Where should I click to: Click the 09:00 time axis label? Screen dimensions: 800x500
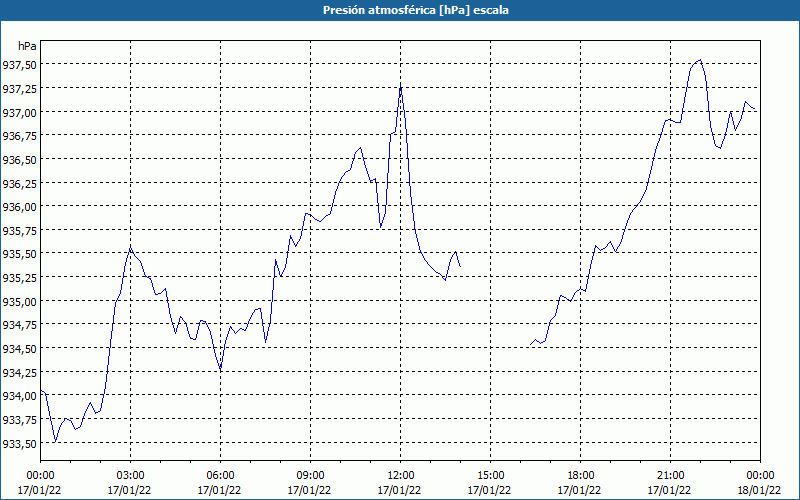[x=310, y=483]
